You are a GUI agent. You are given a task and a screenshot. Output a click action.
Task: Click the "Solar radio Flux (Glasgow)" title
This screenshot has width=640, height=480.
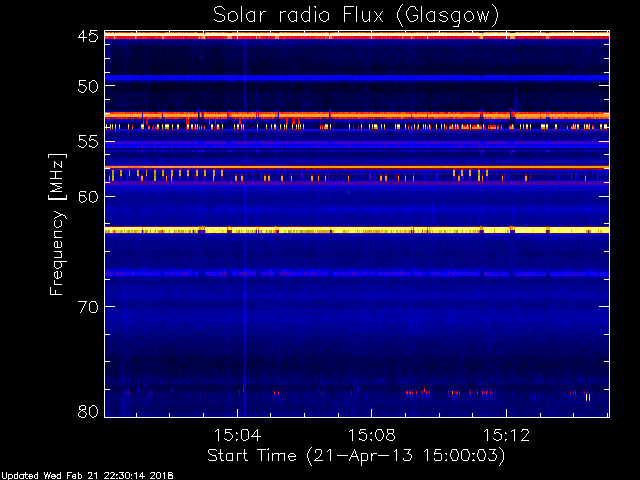tap(356, 16)
